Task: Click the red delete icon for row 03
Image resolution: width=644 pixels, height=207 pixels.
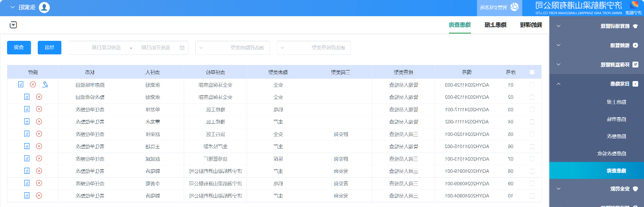Action: coord(39,109)
